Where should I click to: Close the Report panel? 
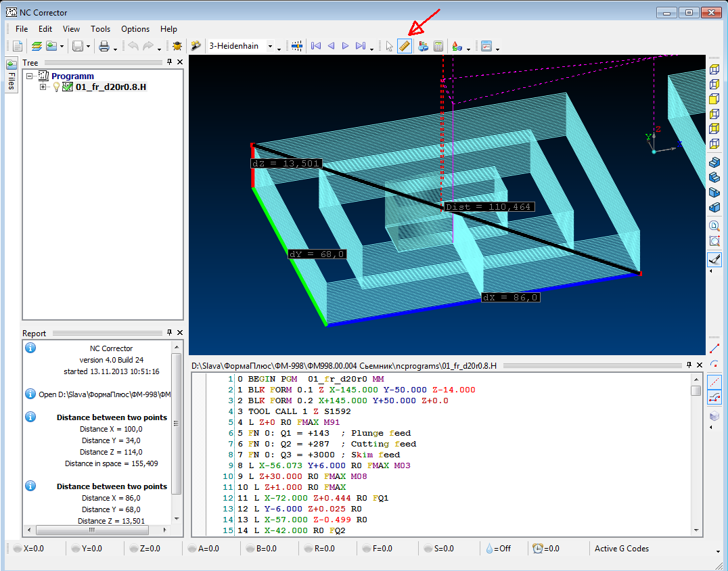click(180, 333)
